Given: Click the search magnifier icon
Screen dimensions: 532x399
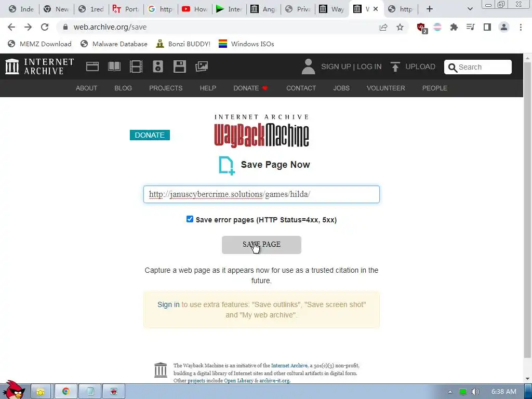Looking at the screenshot, I should click(453, 68).
